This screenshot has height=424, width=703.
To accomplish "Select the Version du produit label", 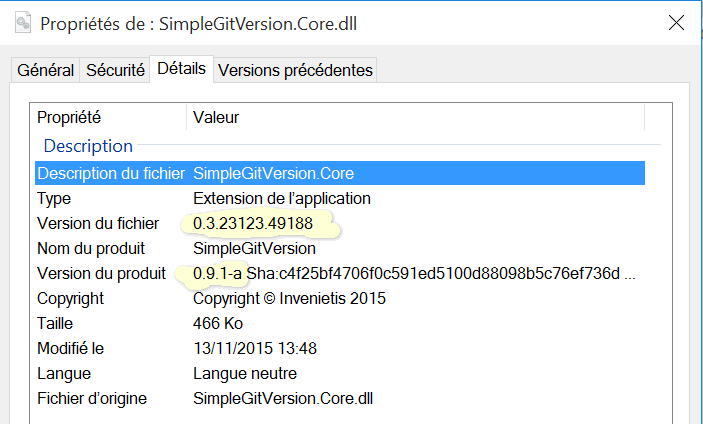I will pyautogui.click(x=101, y=273).
